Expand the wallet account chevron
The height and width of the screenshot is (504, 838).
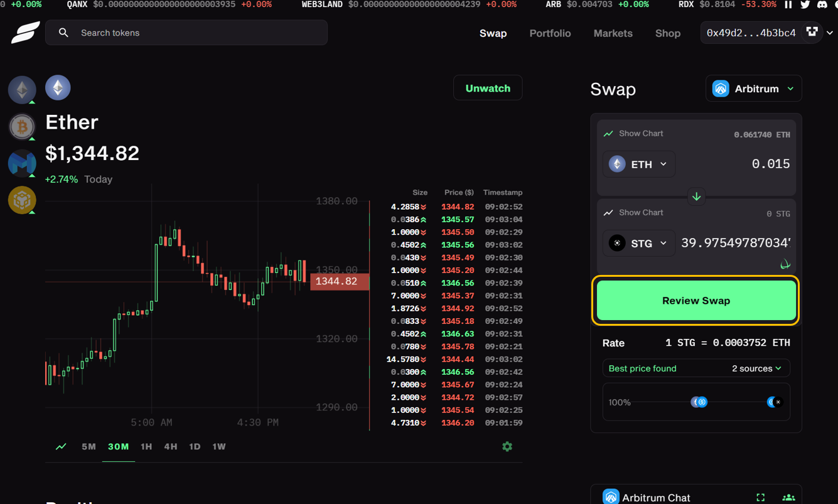coord(830,33)
